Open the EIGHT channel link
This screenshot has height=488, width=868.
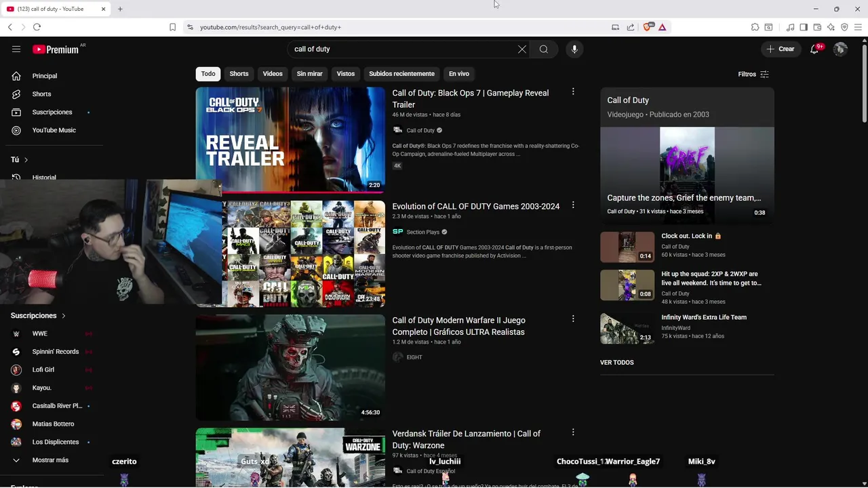coord(414,357)
